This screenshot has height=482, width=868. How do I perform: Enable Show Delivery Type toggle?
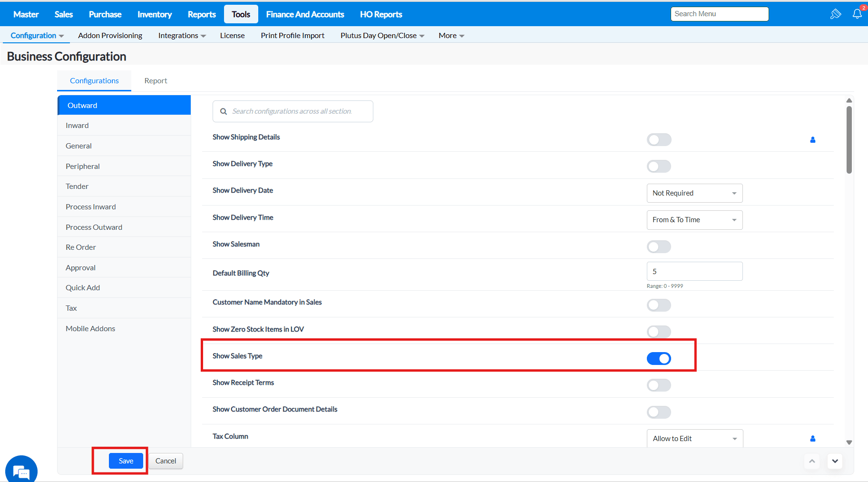(659, 167)
